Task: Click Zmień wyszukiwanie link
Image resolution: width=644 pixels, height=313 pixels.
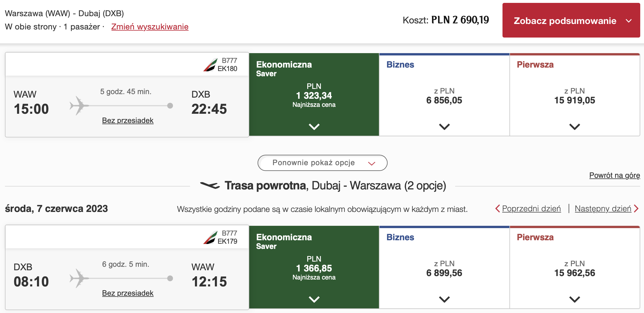Action: tap(150, 27)
